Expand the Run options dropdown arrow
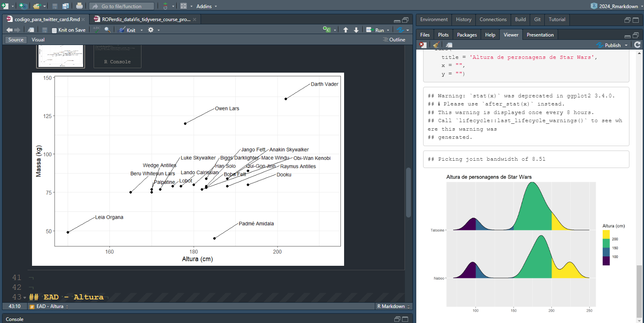 (388, 30)
